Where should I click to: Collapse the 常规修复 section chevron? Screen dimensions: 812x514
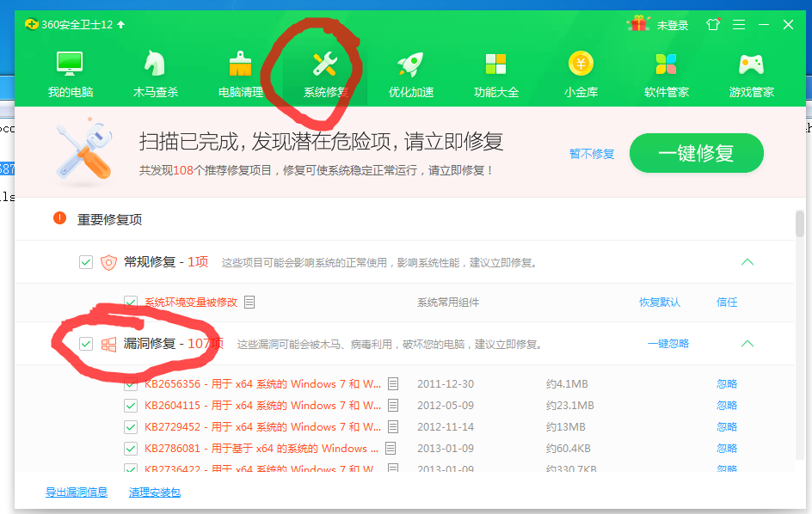coord(747,262)
